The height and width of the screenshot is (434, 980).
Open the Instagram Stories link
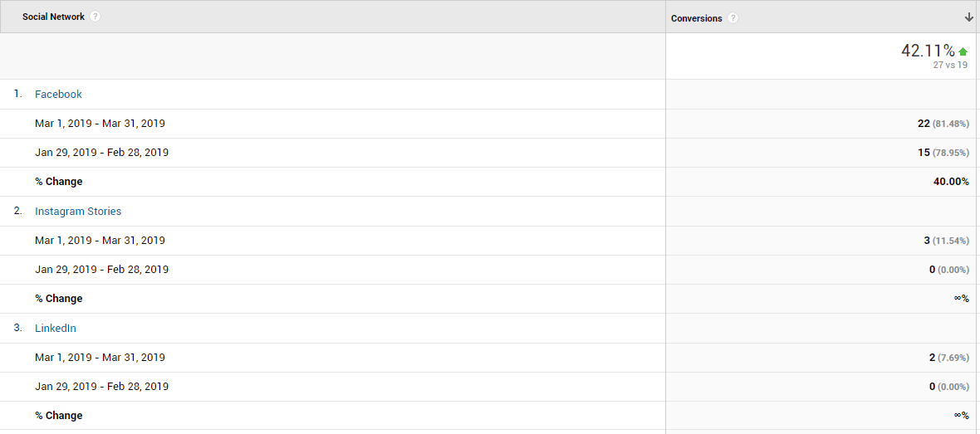[x=78, y=211]
